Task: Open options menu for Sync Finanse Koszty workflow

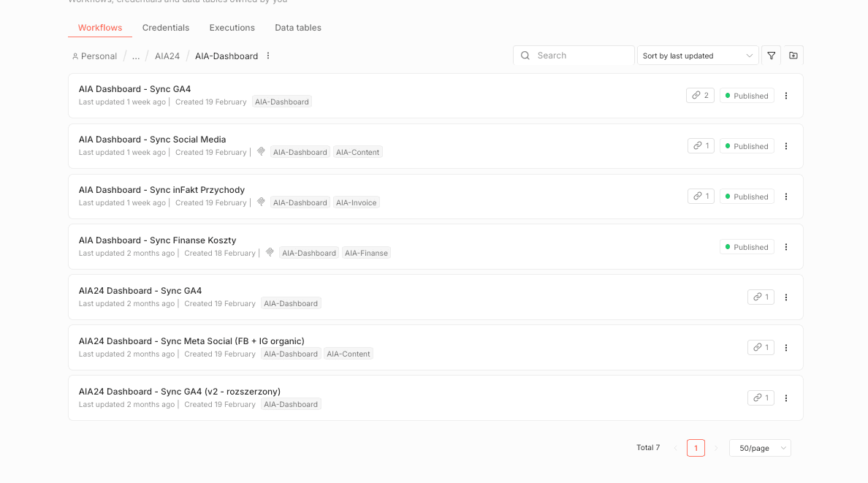Action: (x=786, y=247)
